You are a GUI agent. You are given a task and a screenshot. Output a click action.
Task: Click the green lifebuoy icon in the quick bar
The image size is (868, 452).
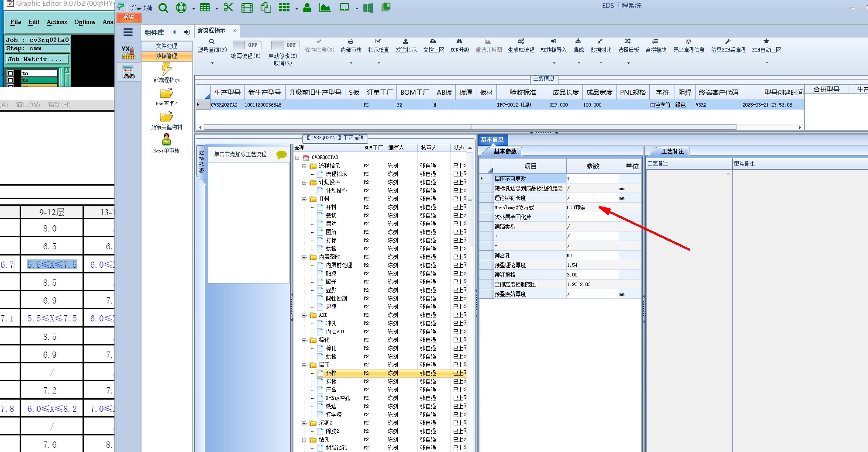[181, 7]
